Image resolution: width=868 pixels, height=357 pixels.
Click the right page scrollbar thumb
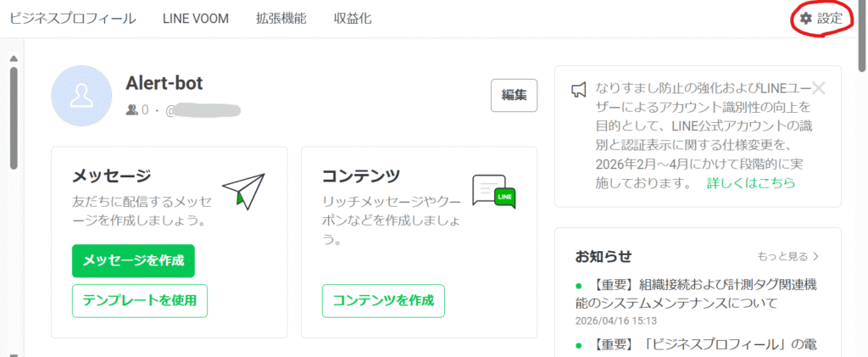[862, 36]
